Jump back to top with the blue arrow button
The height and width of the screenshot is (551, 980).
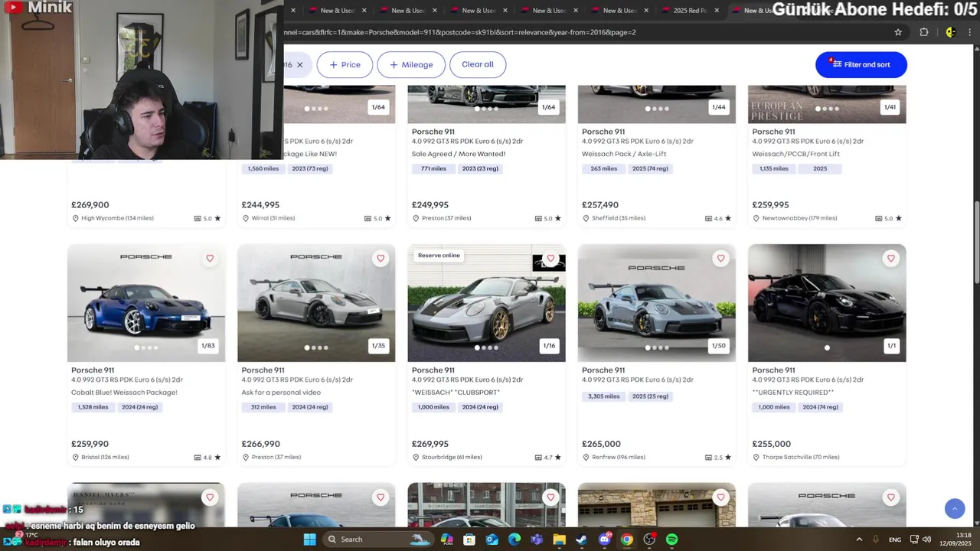[x=955, y=508]
